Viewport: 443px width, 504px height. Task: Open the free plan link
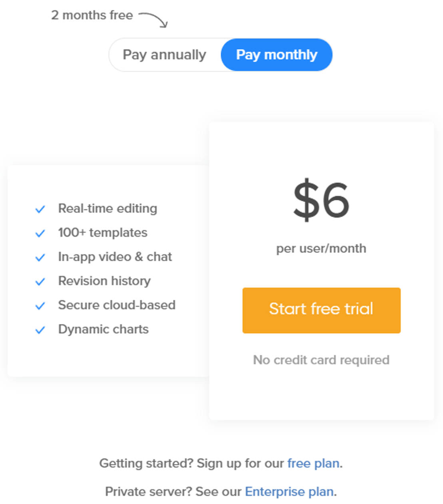[313, 463]
